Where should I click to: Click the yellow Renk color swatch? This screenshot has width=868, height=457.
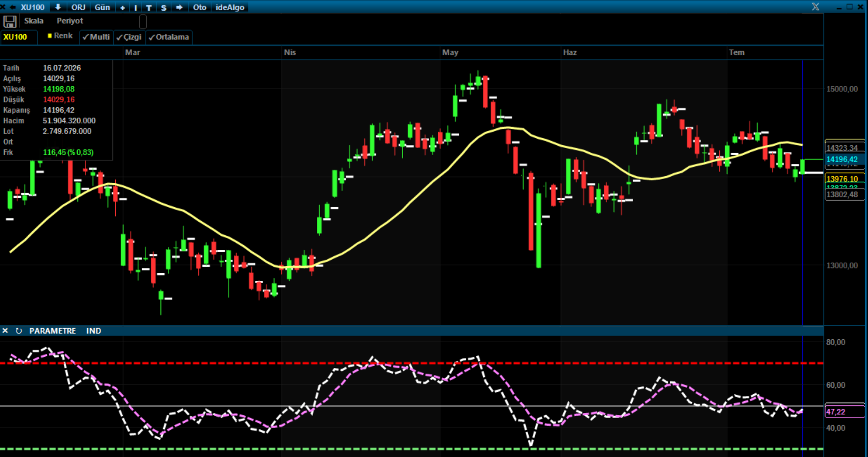pos(50,36)
